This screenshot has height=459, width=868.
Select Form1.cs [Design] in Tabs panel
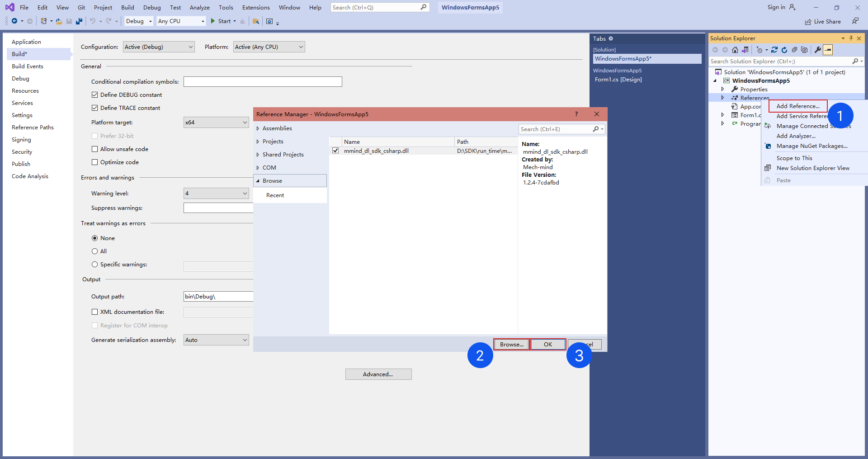tap(618, 80)
